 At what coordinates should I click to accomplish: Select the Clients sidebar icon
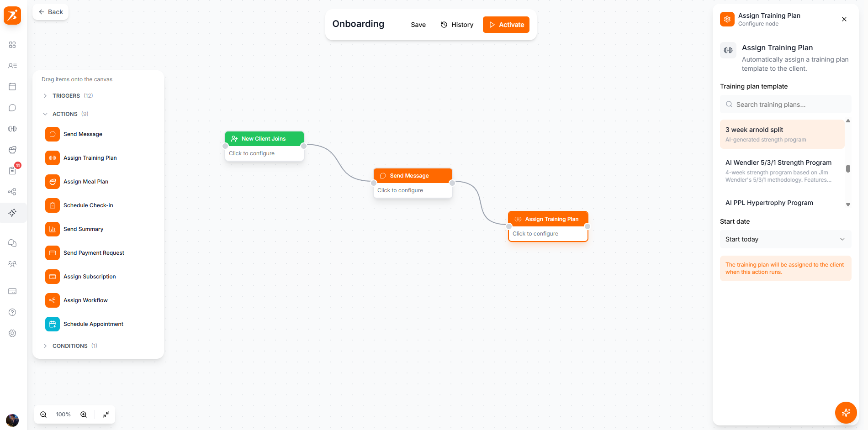tap(12, 66)
